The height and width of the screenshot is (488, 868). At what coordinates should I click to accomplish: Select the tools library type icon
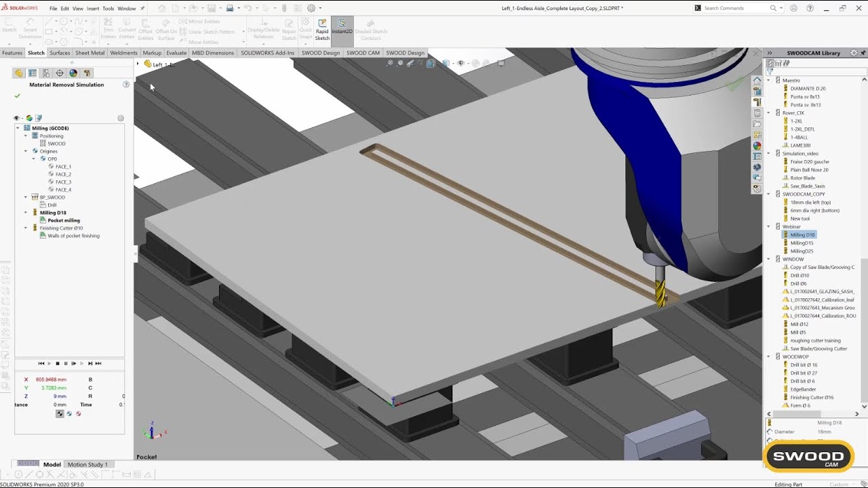[x=770, y=63]
